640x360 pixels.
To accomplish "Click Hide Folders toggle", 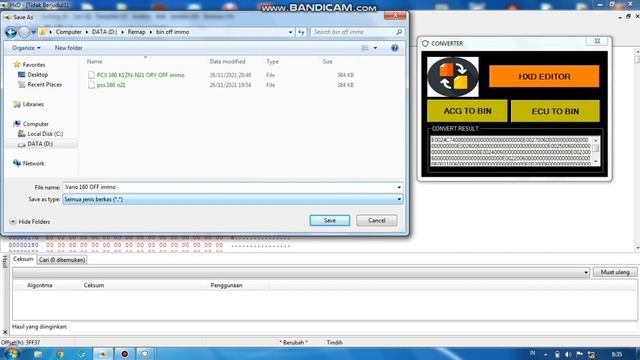I will point(29,222).
